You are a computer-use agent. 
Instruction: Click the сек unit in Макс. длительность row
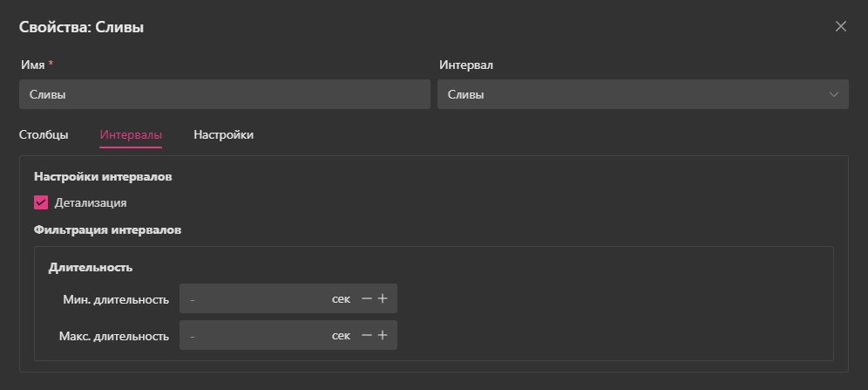[341, 335]
